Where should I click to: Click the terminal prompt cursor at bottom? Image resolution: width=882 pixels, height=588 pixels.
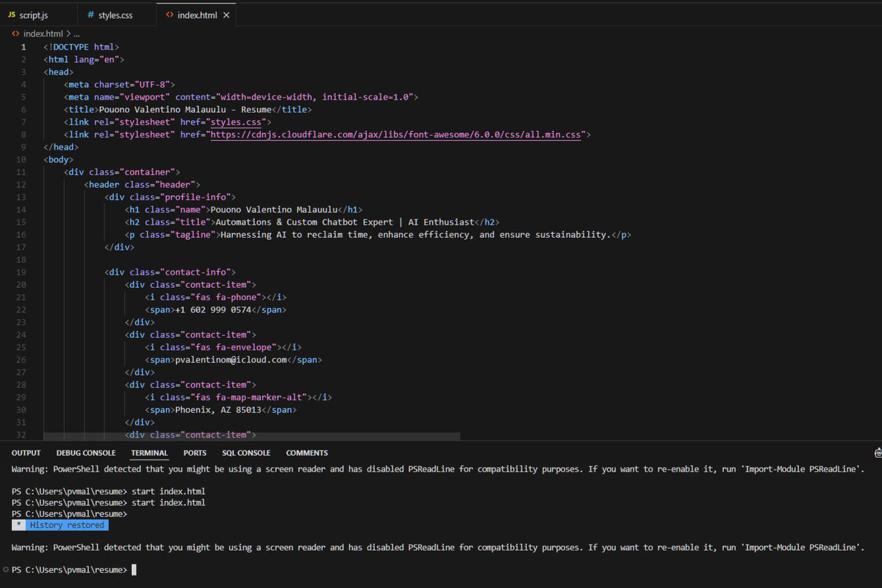(x=134, y=570)
